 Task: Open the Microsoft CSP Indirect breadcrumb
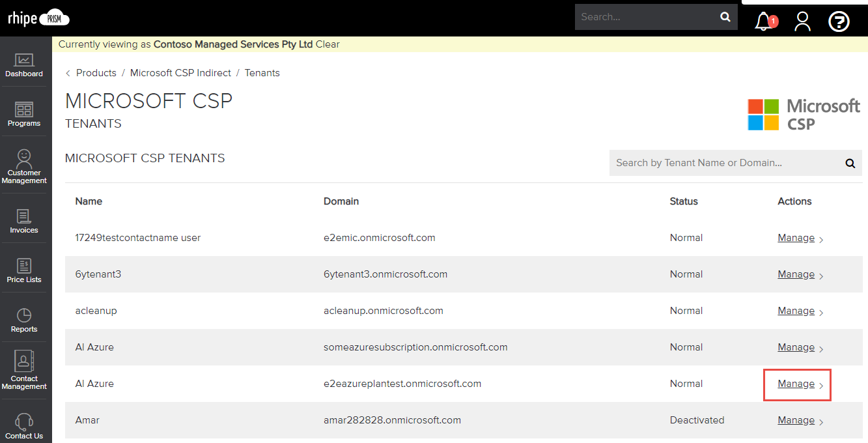(x=180, y=72)
